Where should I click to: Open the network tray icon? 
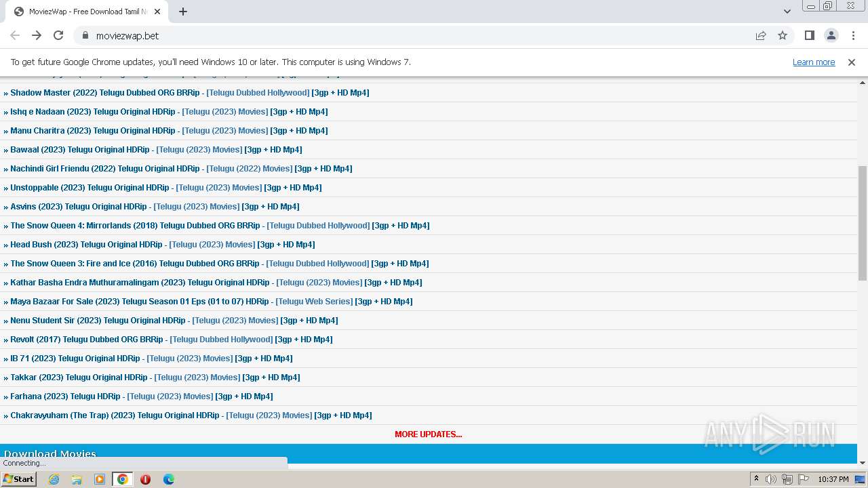click(787, 479)
